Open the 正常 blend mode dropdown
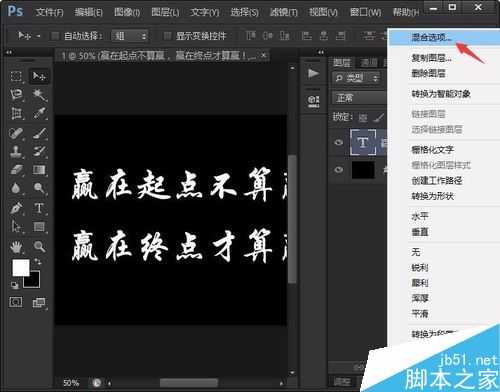Image resolution: width=500 pixels, height=392 pixels. 359,98
